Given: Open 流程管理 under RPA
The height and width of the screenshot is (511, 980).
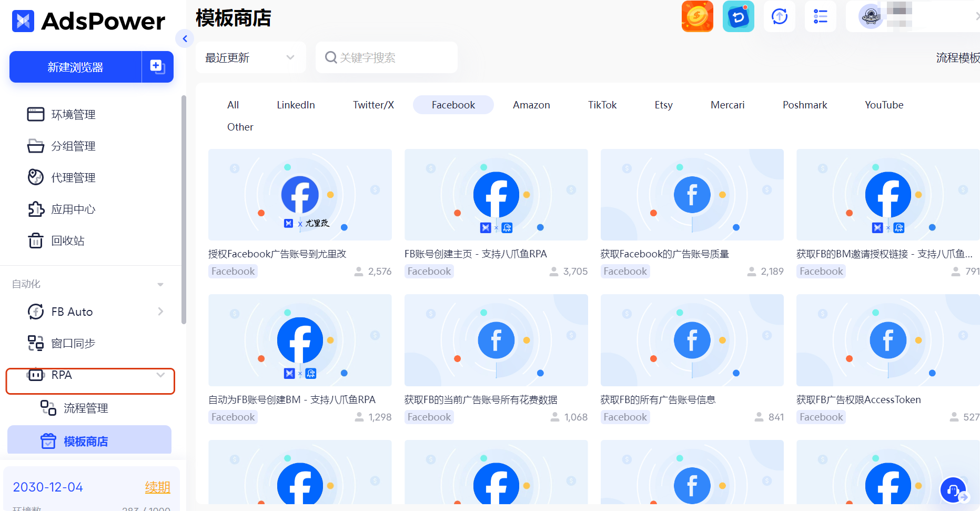Looking at the screenshot, I should point(86,408).
